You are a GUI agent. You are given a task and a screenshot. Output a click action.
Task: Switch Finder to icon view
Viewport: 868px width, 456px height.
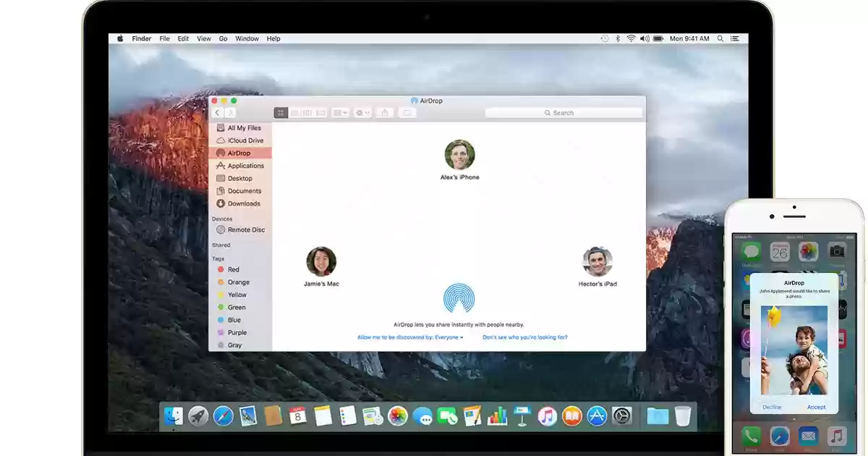click(281, 113)
